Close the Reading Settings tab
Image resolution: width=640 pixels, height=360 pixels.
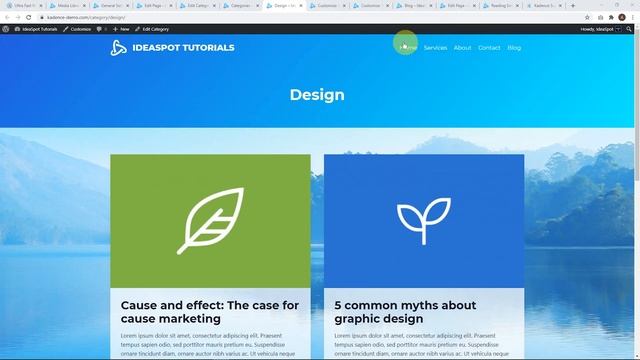coord(517,6)
